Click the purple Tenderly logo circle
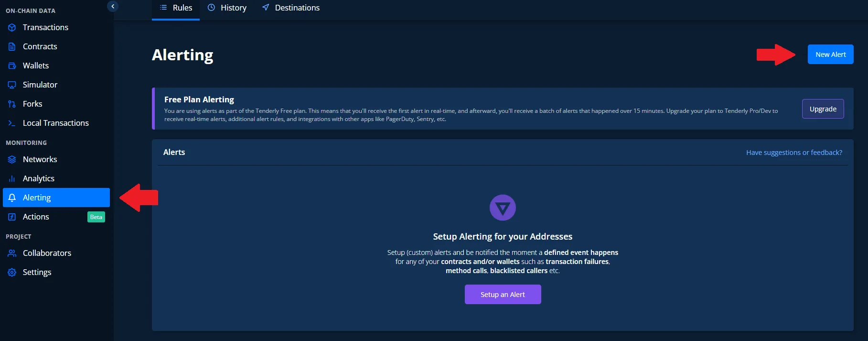Screen dimensions: 868x341 click(503, 208)
